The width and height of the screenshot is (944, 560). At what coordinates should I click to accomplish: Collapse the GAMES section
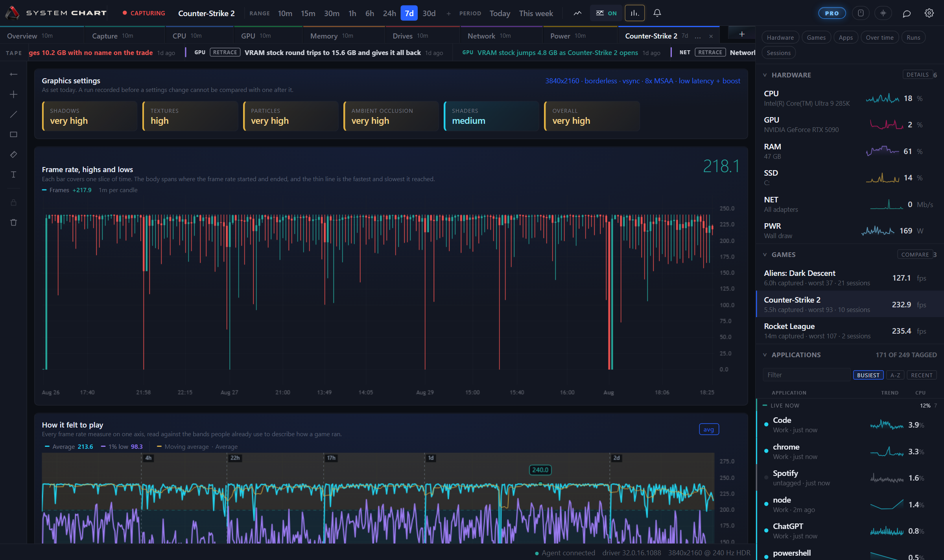pyautogui.click(x=765, y=254)
